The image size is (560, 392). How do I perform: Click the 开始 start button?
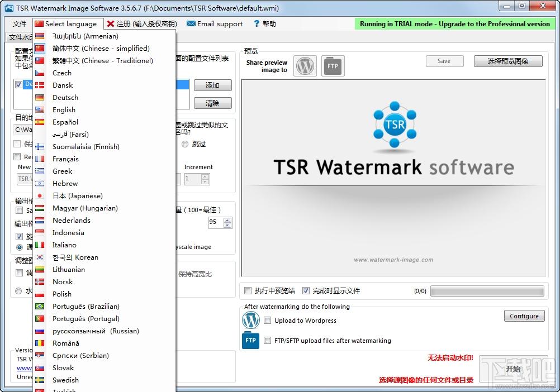(x=513, y=369)
